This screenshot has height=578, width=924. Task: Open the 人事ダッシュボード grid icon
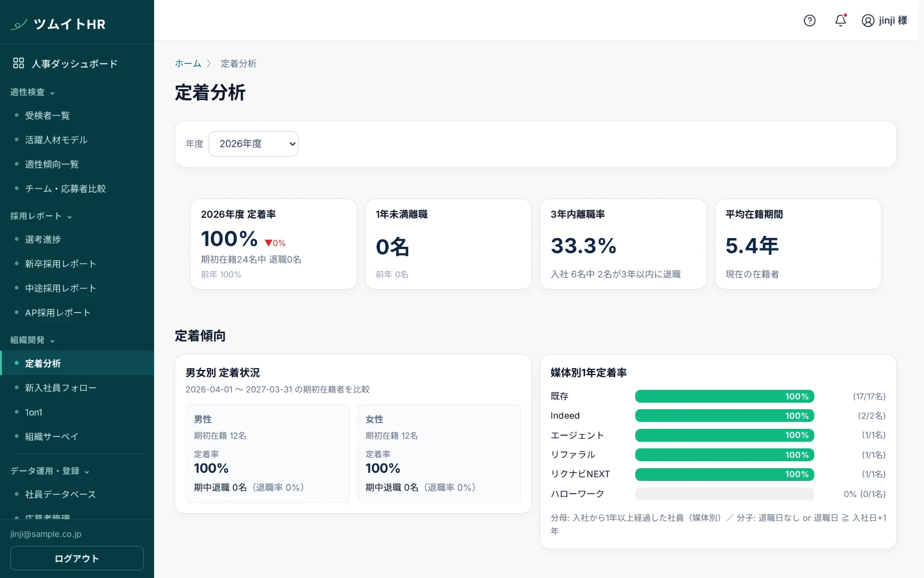click(18, 63)
